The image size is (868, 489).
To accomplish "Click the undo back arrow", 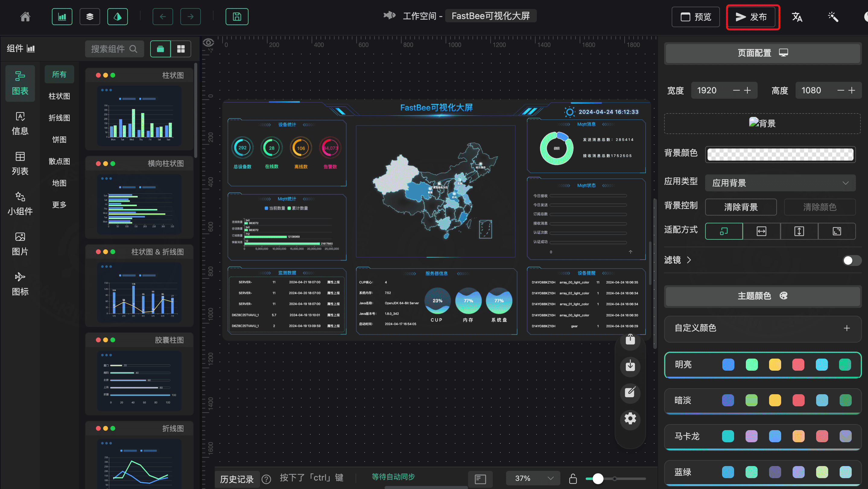I will (x=163, y=17).
